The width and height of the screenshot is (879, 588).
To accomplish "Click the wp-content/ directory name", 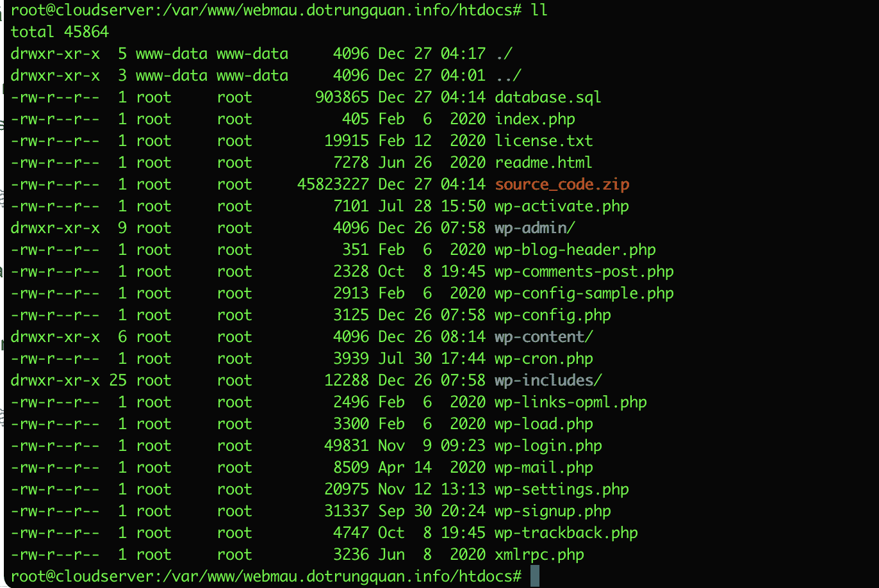I will pyautogui.click(x=544, y=337).
